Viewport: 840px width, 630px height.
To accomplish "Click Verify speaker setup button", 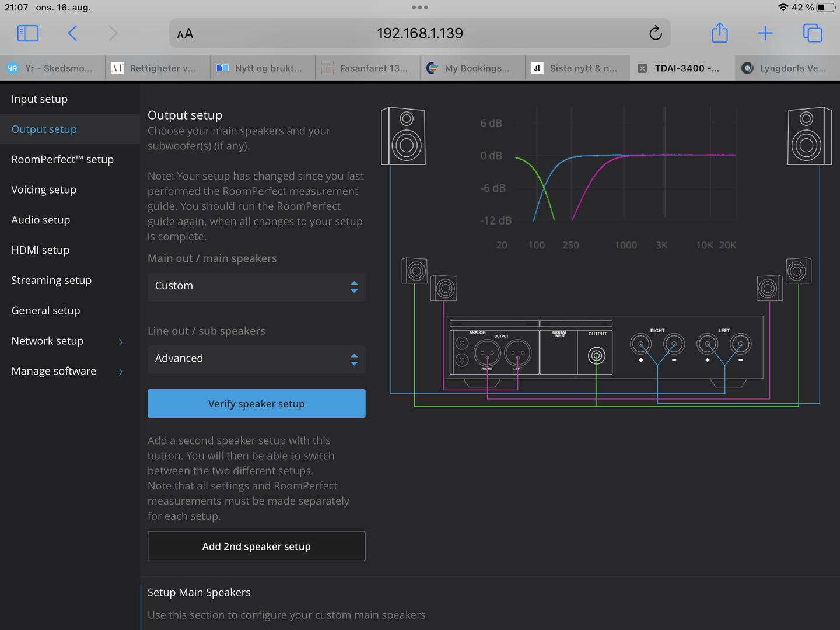I will [257, 404].
